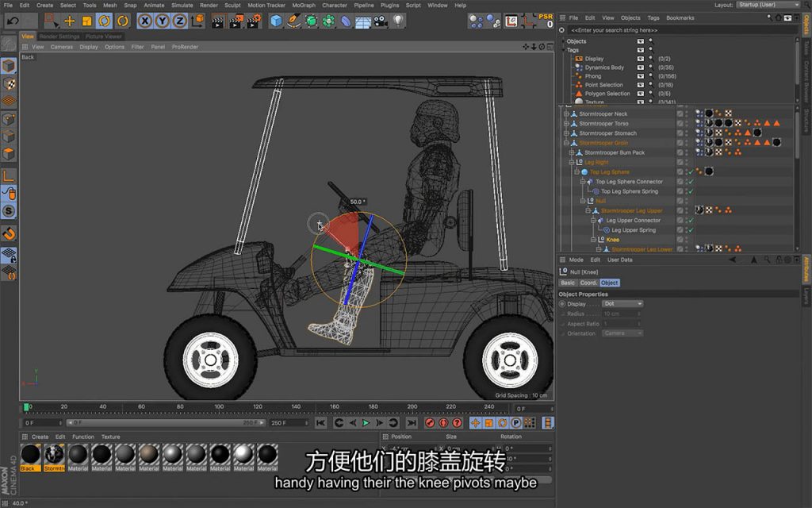Open viewport Filter menu
The height and width of the screenshot is (508, 812).
pyautogui.click(x=137, y=47)
